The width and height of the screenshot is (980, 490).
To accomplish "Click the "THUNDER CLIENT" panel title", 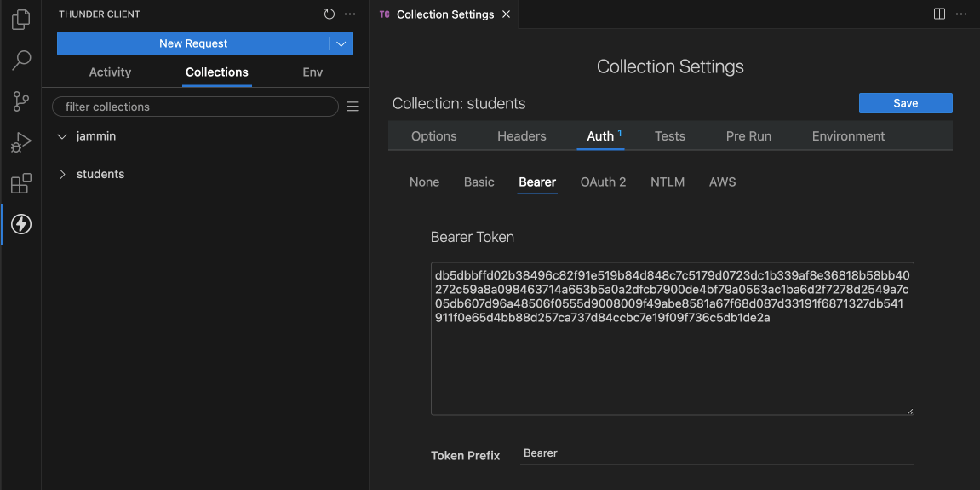I will click(x=100, y=14).
